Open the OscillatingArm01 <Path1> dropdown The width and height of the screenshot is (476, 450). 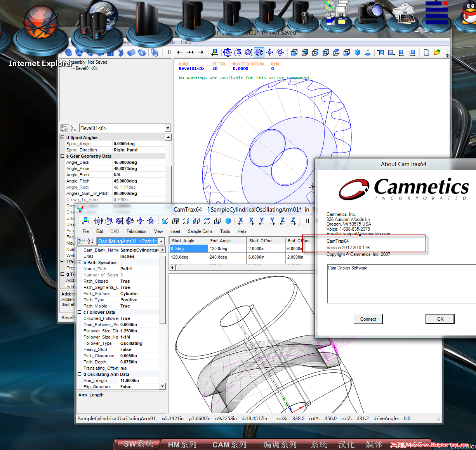coord(162,241)
